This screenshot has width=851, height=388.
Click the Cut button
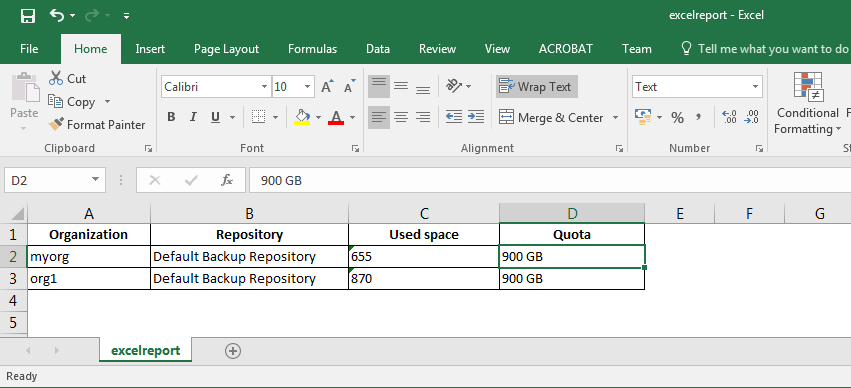(67, 79)
